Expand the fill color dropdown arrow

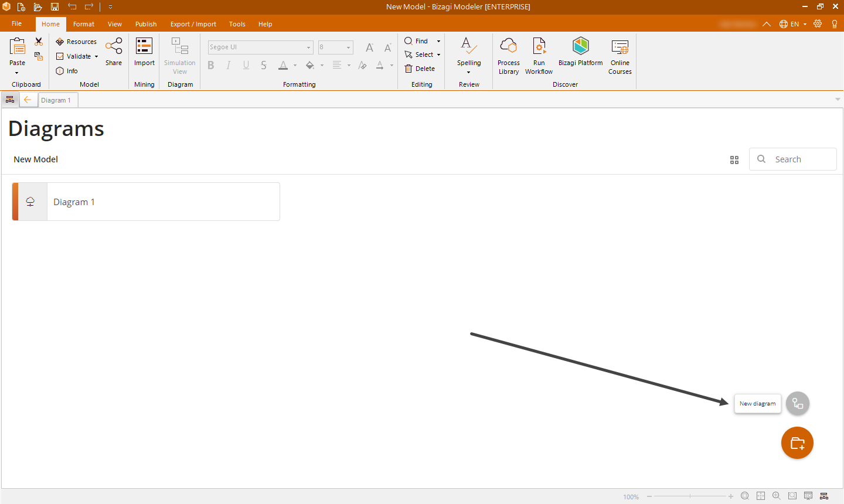coord(322,65)
